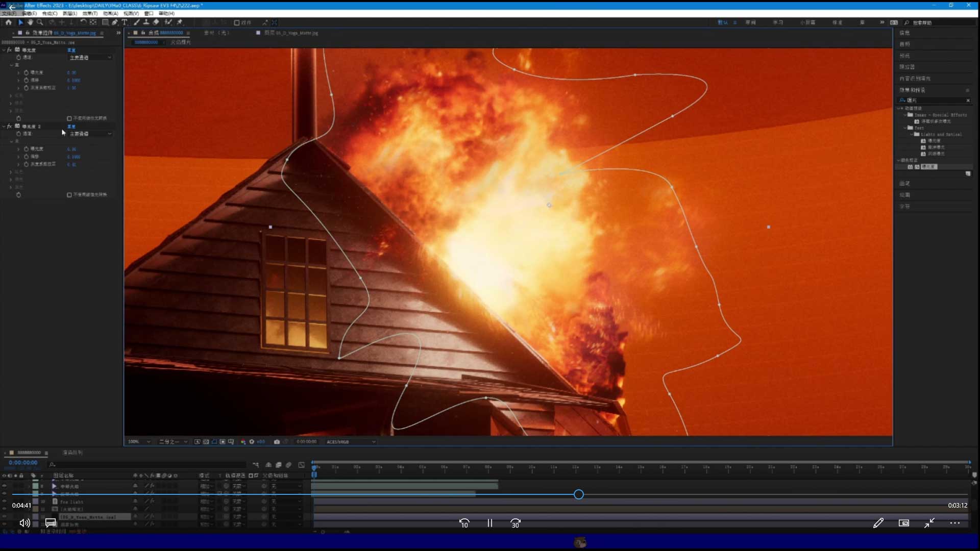
Task: Select the Puppet Pin tool
Action: tap(180, 22)
